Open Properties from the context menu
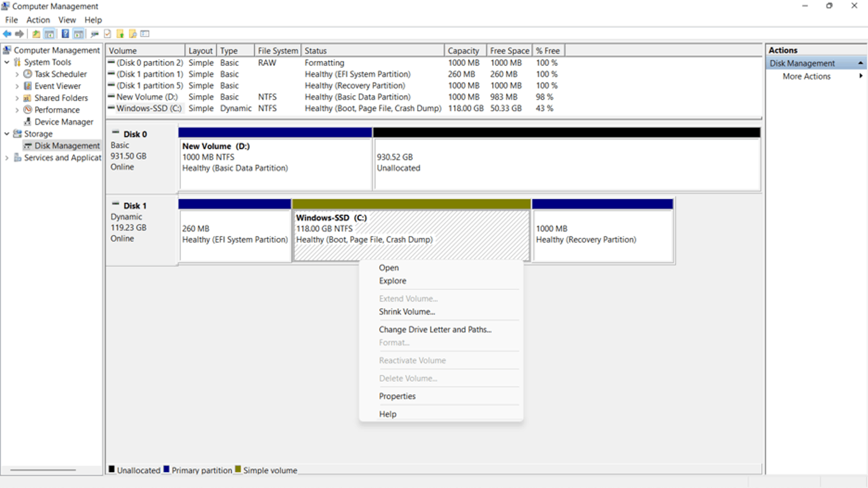The image size is (868, 488). coord(397,396)
